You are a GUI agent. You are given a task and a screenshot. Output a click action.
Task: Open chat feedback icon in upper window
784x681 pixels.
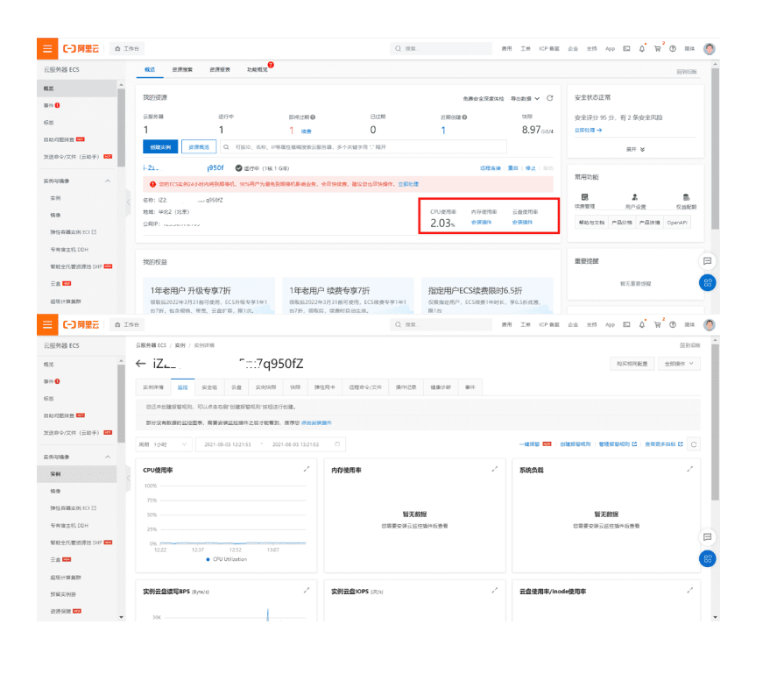708,260
